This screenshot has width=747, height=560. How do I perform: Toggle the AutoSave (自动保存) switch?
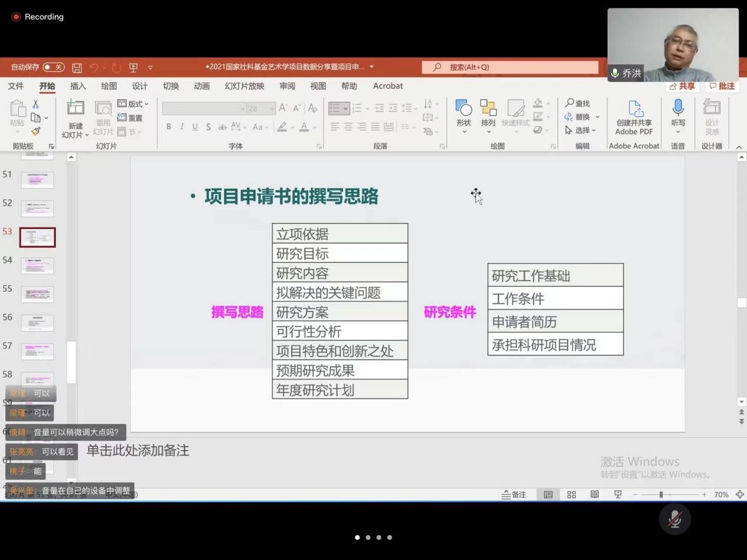(x=54, y=67)
